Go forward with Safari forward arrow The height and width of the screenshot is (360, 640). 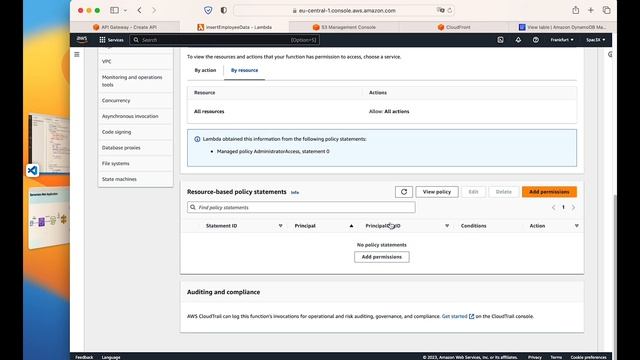pyautogui.click(x=154, y=10)
